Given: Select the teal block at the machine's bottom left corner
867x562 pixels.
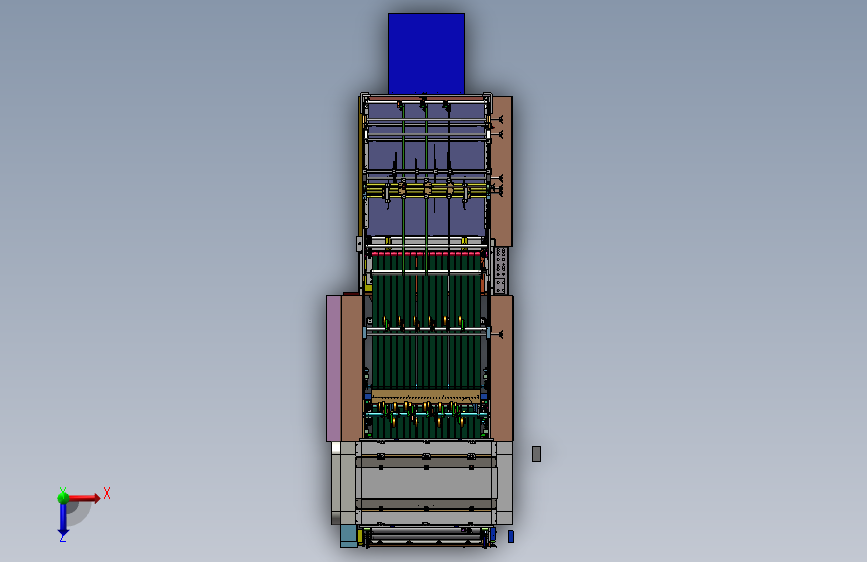Looking at the screenshot, I should tap(348, 536).
